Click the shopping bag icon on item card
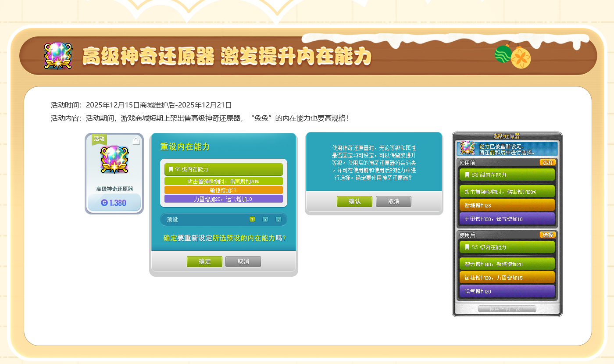This screenshot has height=364, width=614. pyautogui.click(x=136, y=141)
